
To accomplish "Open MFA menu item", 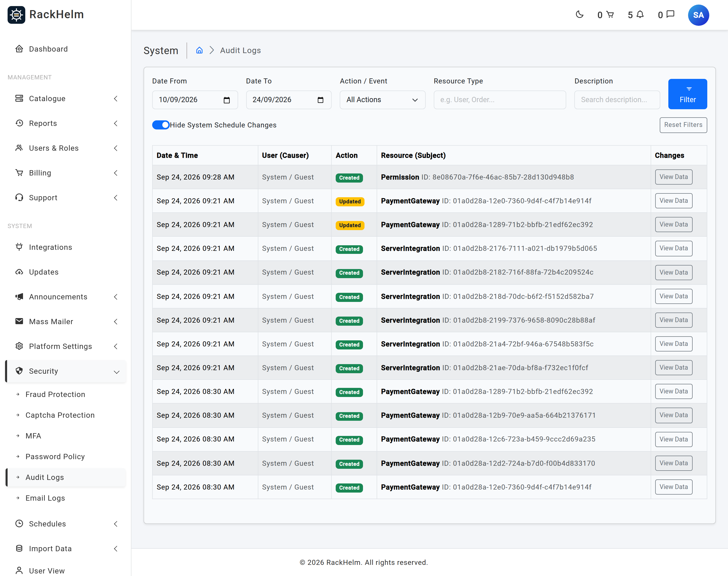I will click(x=33, y=436).
